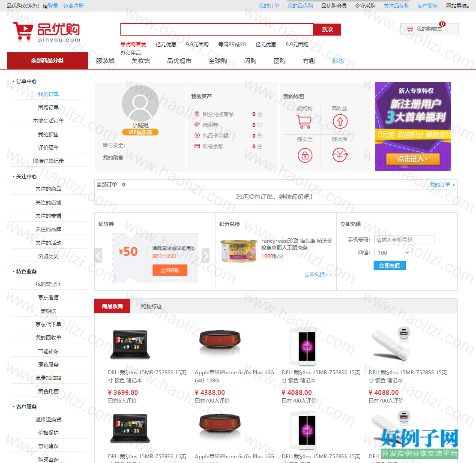
Task: Click the wallet shopping cart icon
Action: pos(305,122)
